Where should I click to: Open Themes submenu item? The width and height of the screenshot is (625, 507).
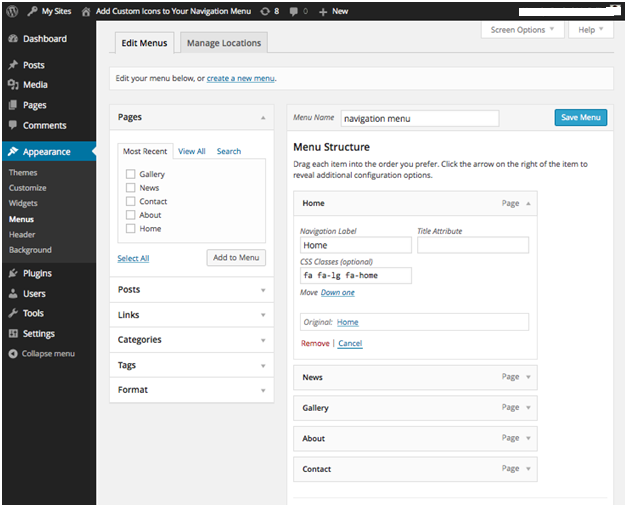pos(23,173)
